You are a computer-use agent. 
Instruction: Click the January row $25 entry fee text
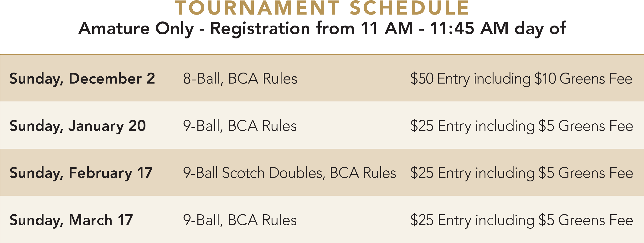(x=522, y=126)
